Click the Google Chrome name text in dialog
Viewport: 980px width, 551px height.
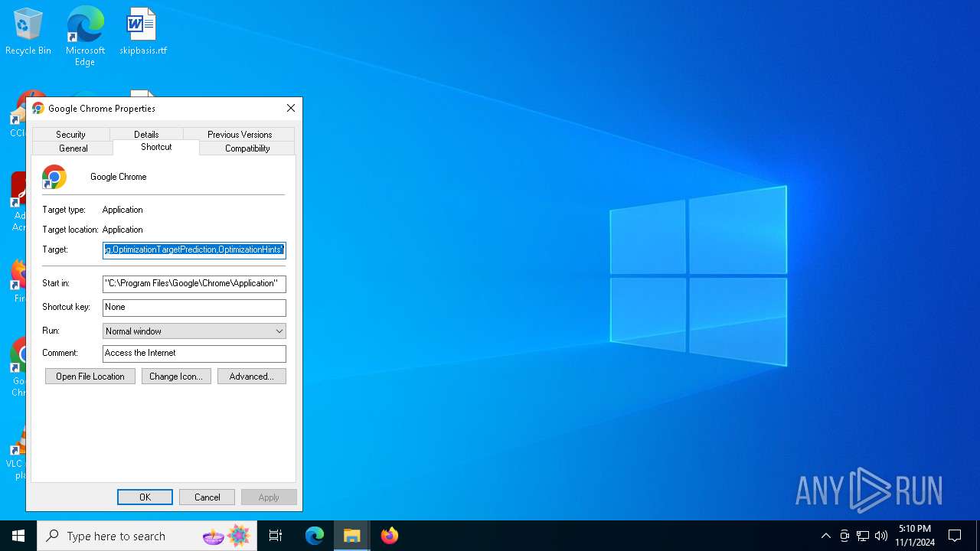coord(119,177)
